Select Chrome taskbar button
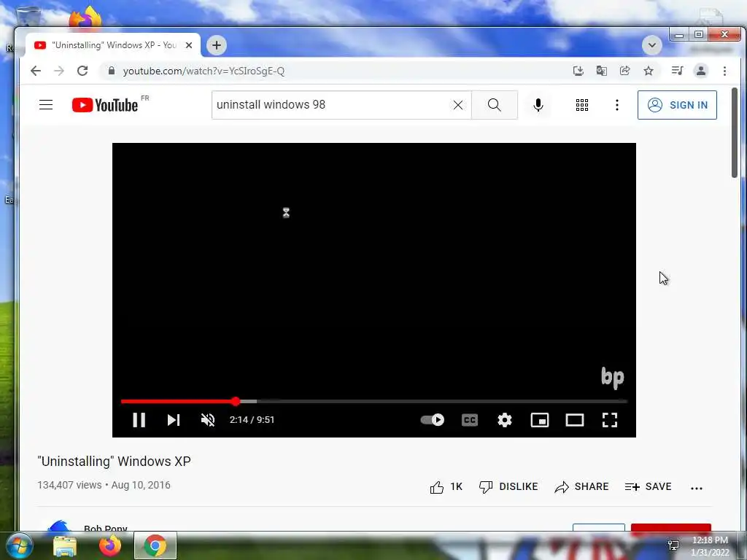Image resolution: width=747 pixels, height=560 pixels. pyautogui.click(x=155, y=545)
